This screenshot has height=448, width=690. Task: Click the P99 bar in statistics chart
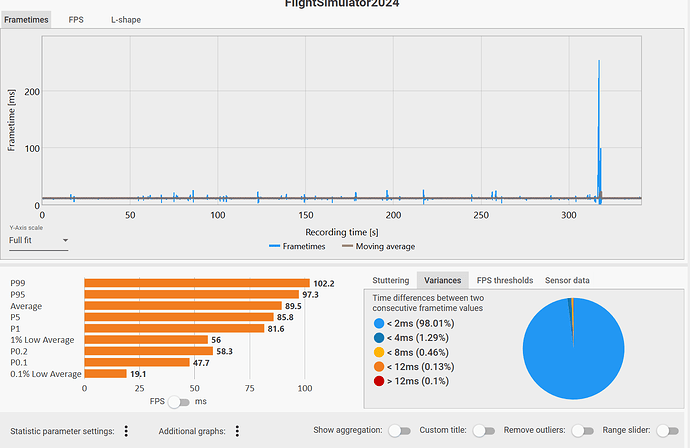coord(197,284)
